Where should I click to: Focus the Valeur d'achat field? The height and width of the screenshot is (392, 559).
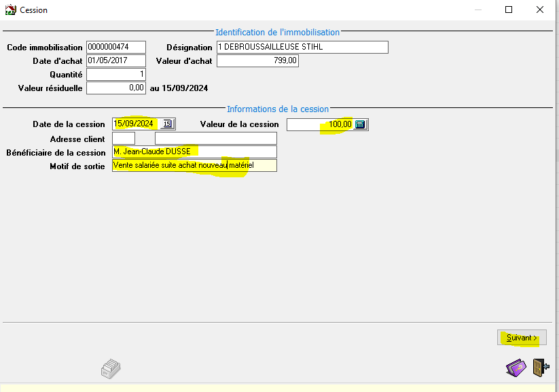pyautogui.click(x=257, y=60)
